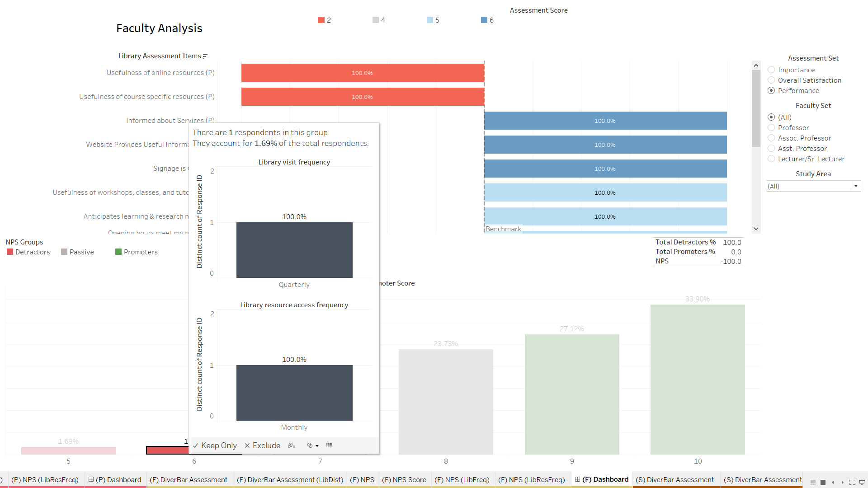Image resolution: width=868 pixels, height=488 pixels.
Task: Click the assessment chart scrollbar thumb
Action: coord(756,108)
